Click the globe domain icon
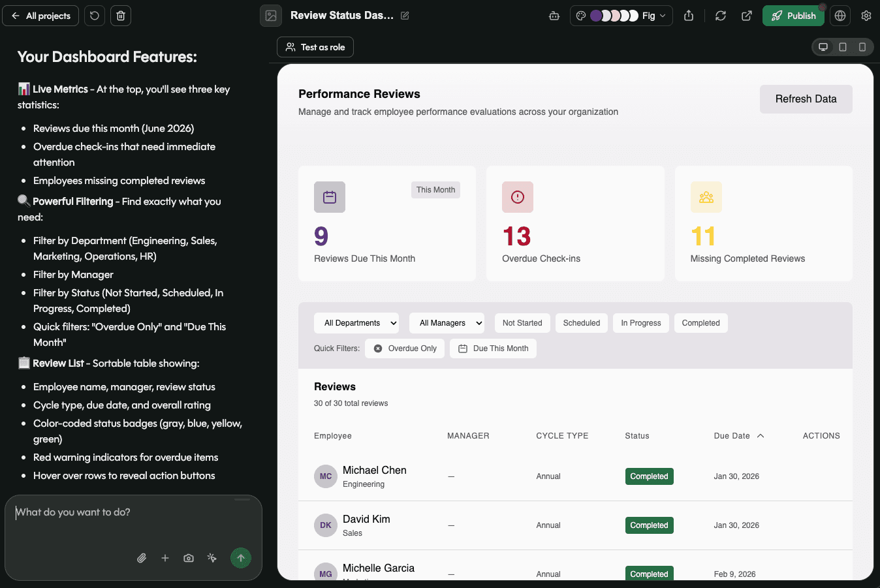Screen dimensions: 880x588 [x=840, y=16]
